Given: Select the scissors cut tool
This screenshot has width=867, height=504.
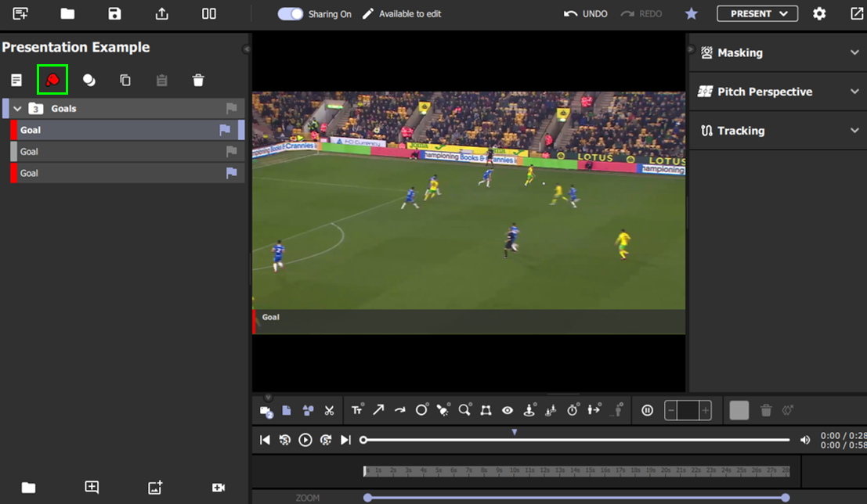Looking at the screenshot, I should (x=329, y=410).
